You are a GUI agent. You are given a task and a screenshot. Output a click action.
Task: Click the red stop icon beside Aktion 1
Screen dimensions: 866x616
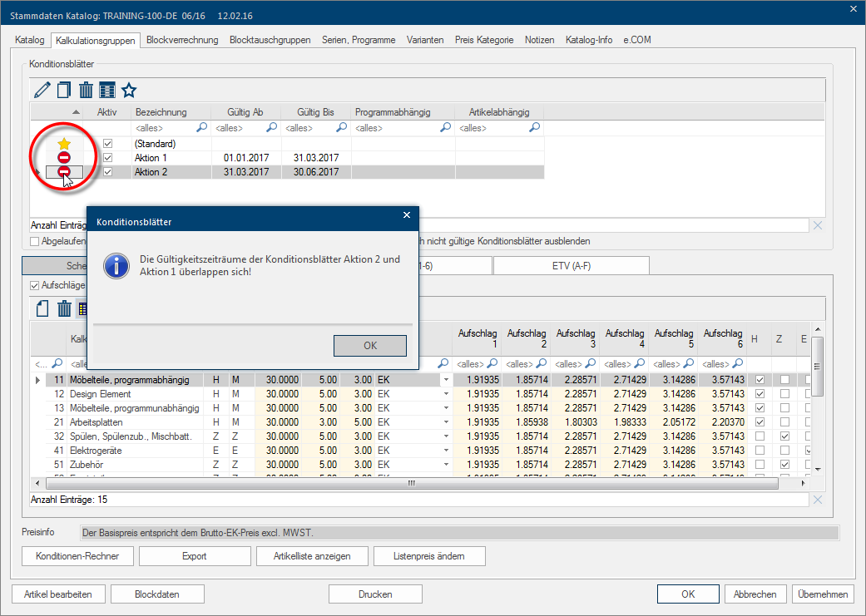pyautogui.click(x=64, y=158)
